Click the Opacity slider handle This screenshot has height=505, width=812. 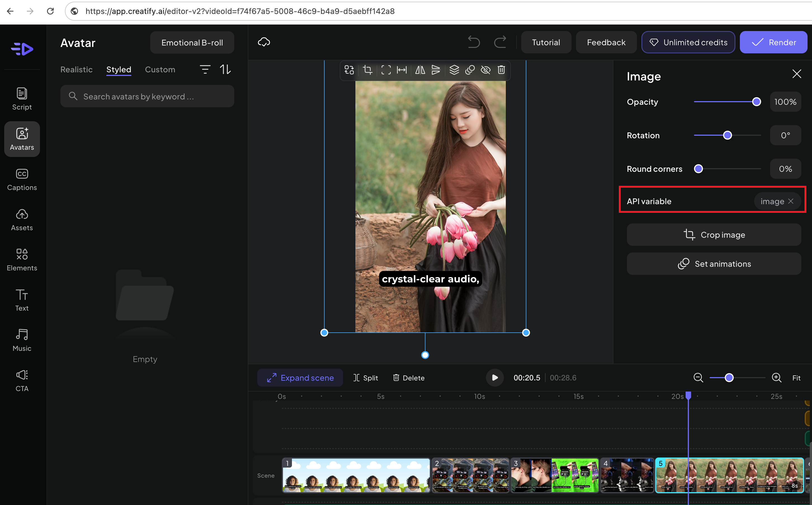[x=756, y=102]
